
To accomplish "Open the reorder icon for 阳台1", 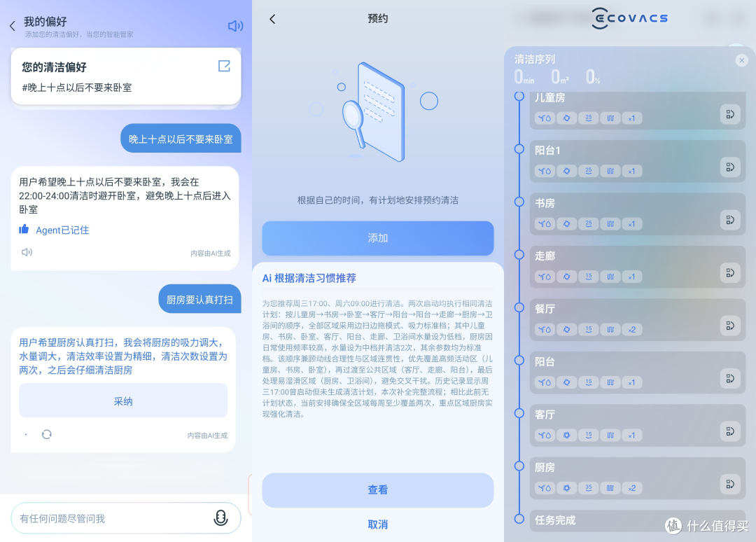I will [730, 167].
